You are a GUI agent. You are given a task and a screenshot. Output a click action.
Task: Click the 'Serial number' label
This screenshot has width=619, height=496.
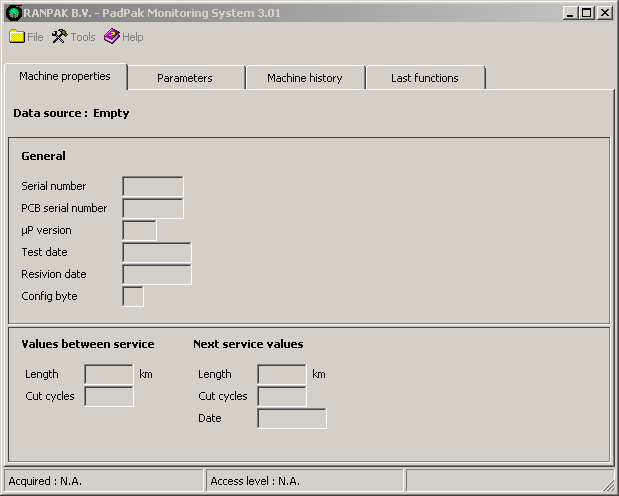click(x=54, y=186)
